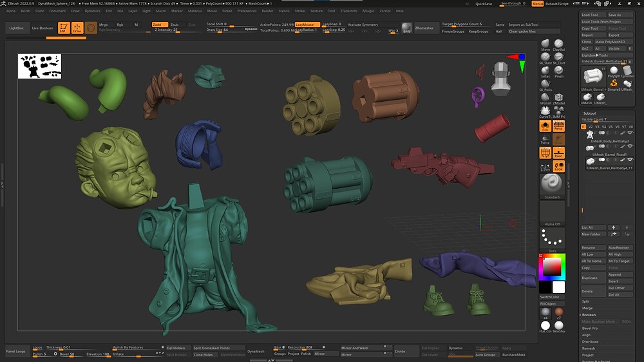Image resolution: width=644 pixels, height=362 pixels.
Task: Click the Draw mode button
Action: point(77,28)
